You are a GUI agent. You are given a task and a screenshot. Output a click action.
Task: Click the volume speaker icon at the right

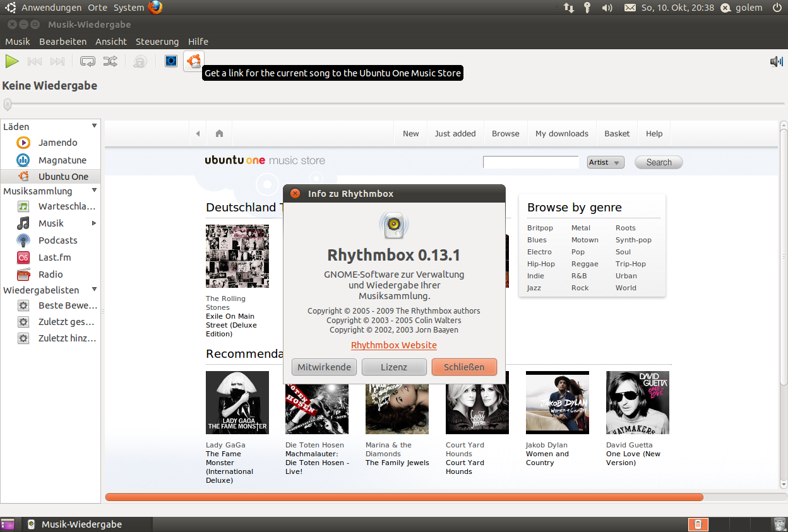point(776,61)
